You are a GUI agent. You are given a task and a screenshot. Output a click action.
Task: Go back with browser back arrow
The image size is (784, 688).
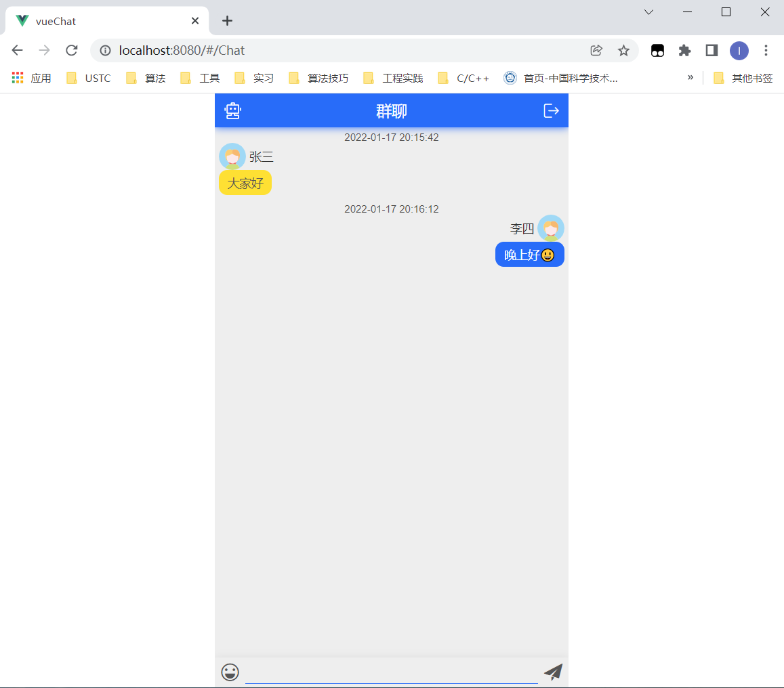[x=18, y=50]
